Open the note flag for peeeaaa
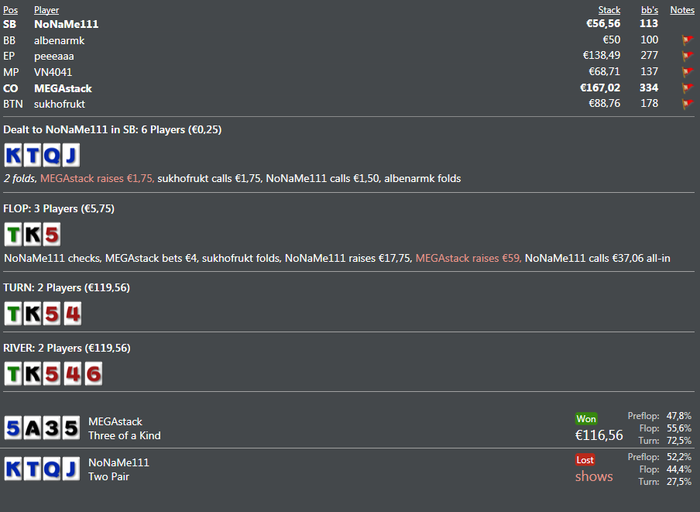 click(x=687, y=56)
